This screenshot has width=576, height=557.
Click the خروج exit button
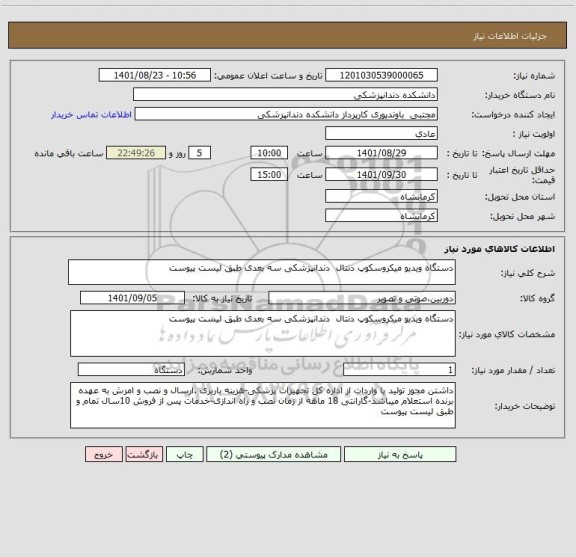pos(104,454)
